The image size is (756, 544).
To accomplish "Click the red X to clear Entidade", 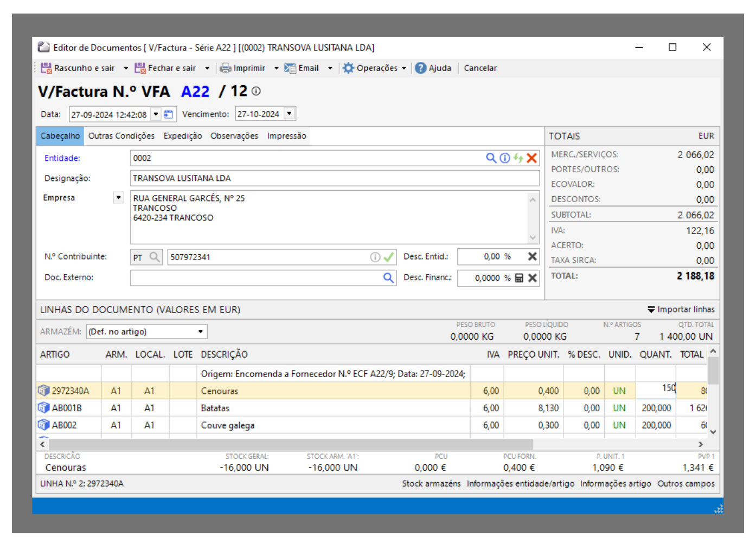I will tap(532, 158).
